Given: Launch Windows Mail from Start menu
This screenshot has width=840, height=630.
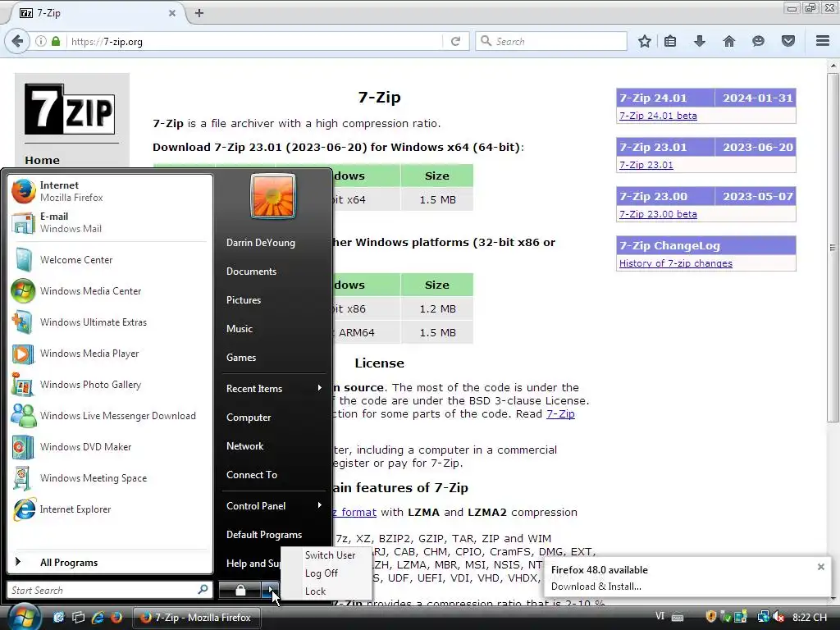Looking at the screenshot, I should tap(110, 222).
